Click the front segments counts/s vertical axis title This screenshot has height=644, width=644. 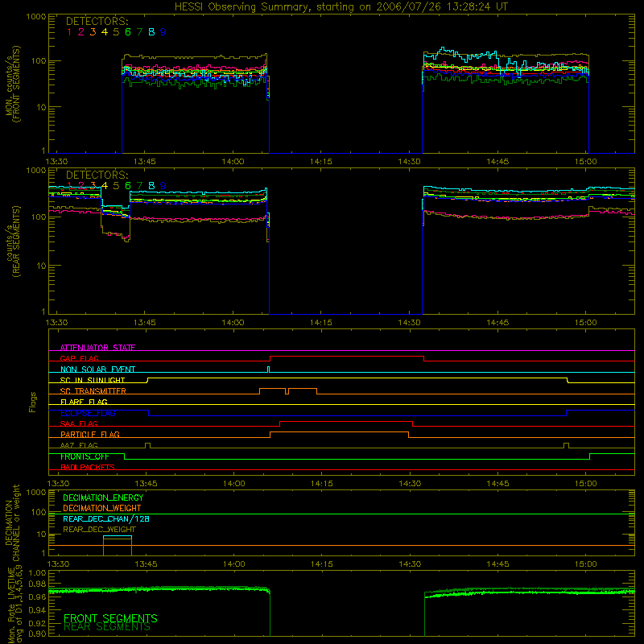click(x=12, y=85)
